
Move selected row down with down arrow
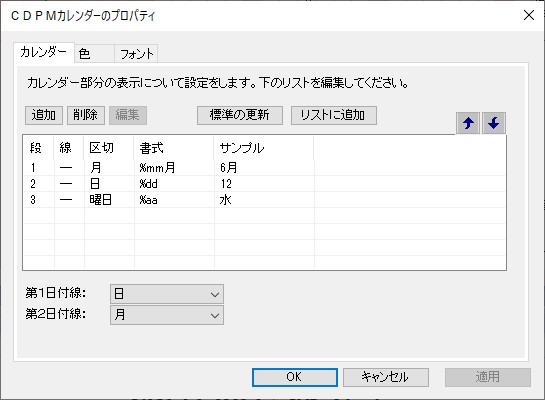(494, 123)
